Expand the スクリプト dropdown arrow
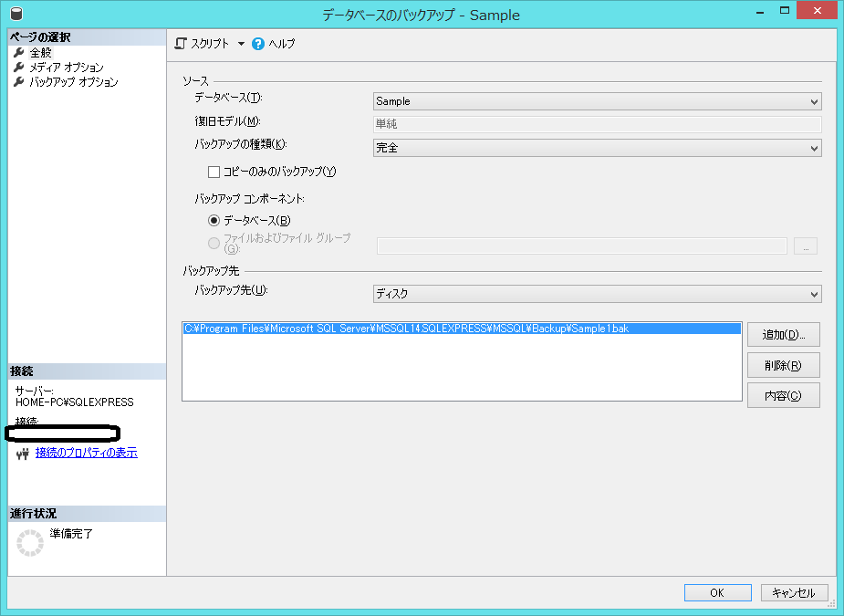Viewport: 844px width, 616px height. tap(241, 44)
